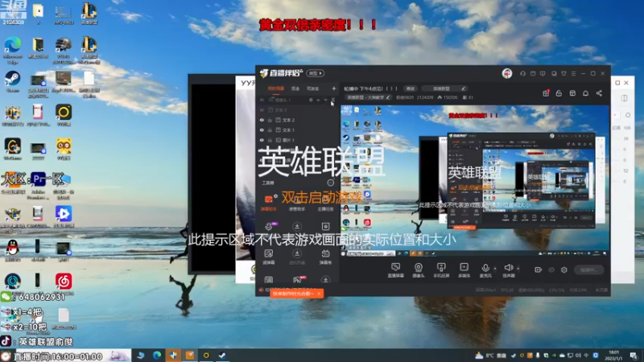Click the settings gear on 摄像头 1 row

(311, 100)
